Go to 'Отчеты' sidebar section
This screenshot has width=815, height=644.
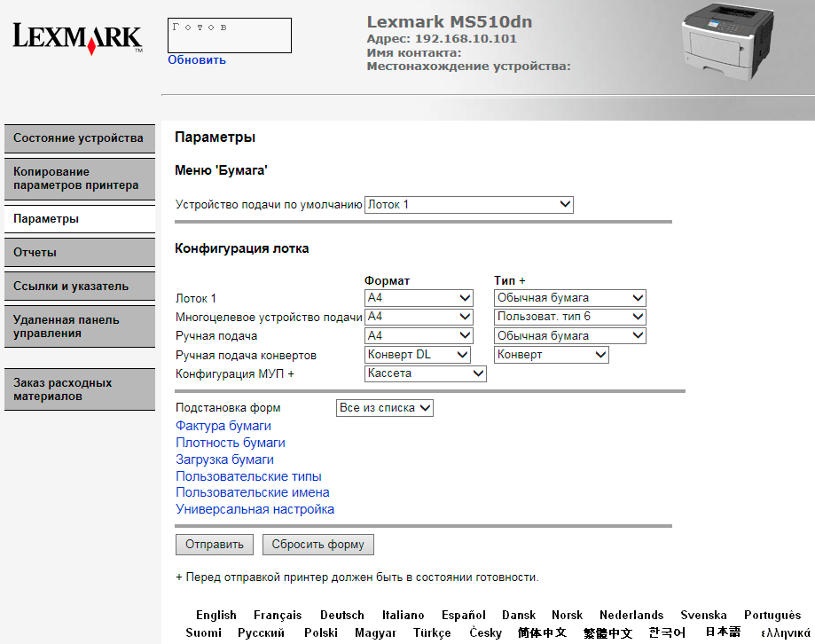tap(80, 253)
